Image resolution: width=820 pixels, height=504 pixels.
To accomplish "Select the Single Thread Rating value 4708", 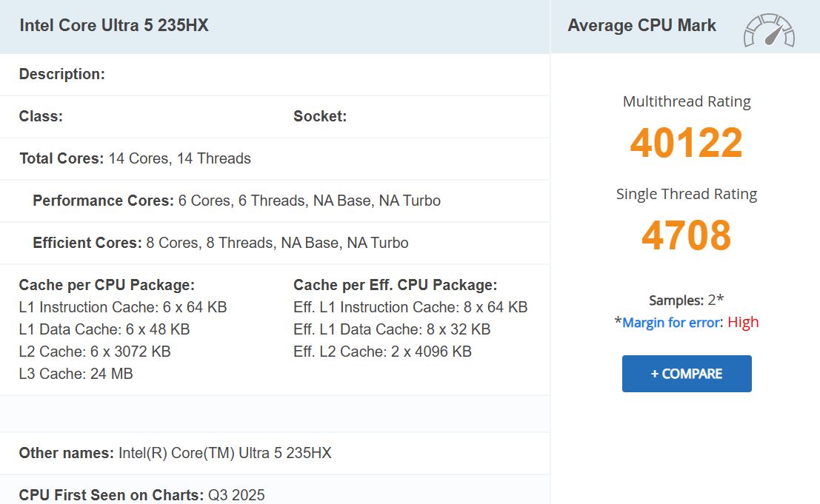I will tap(686, 235).
